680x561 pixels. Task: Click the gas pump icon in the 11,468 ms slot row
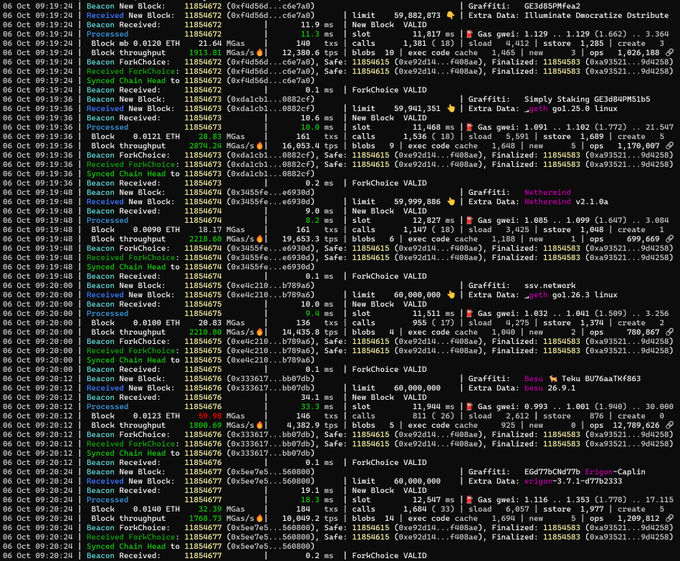pos(469,127)
